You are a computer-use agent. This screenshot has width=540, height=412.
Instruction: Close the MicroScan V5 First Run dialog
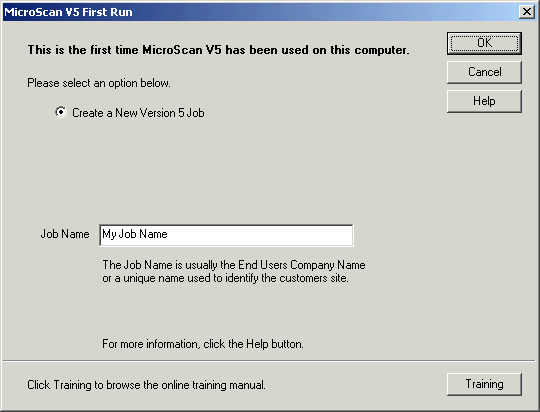pyautogui.click(x=527, y=12)
